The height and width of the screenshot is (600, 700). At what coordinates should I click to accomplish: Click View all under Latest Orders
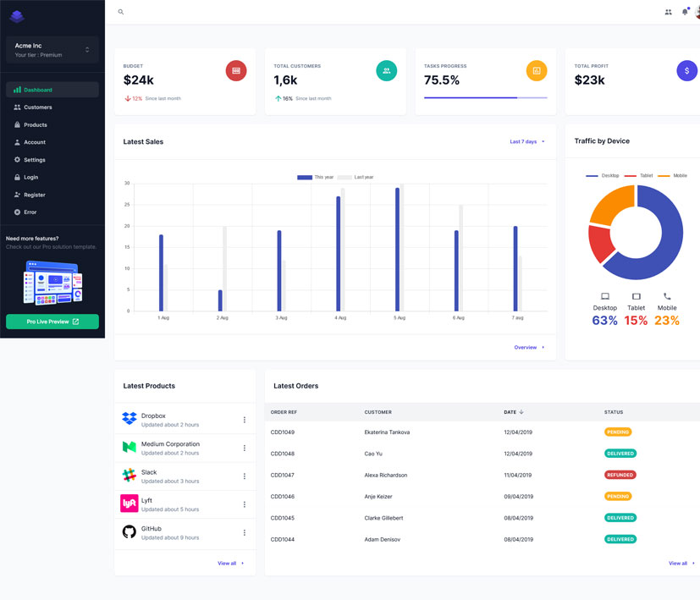tap(679, 563)
